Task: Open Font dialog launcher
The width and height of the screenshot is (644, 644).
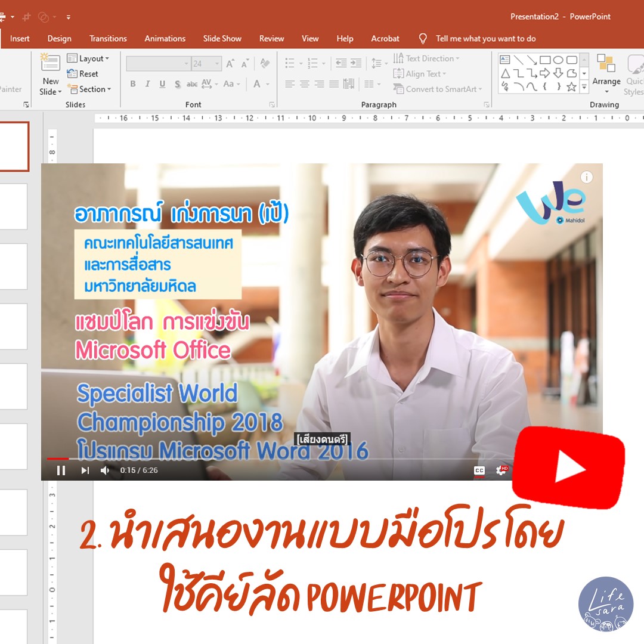Action: pos(272,105)
